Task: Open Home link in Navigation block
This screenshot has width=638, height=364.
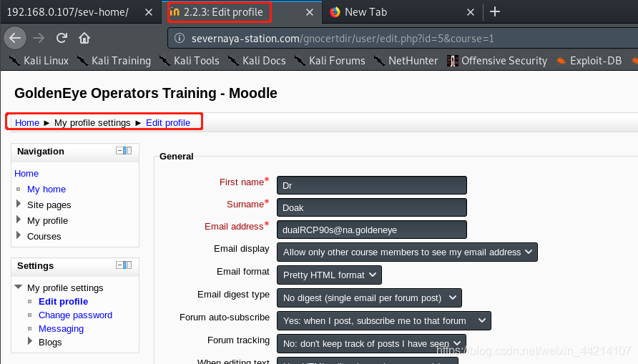Action: click(x=26, y=174)
